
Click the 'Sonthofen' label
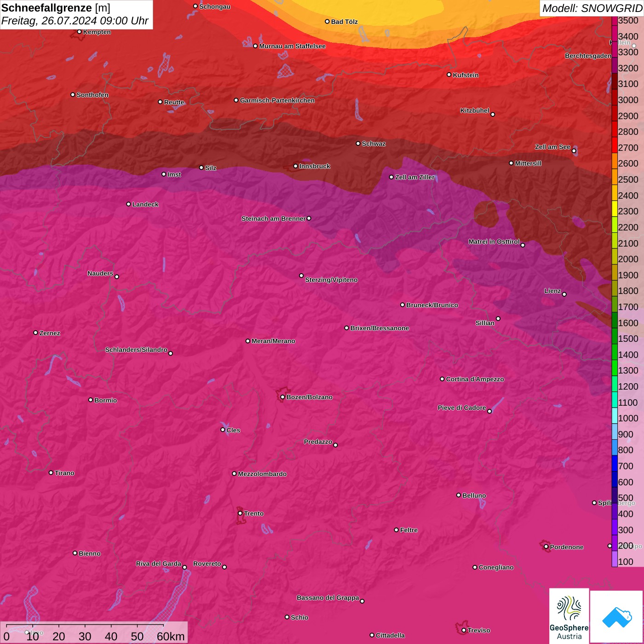tap(92, 95)
